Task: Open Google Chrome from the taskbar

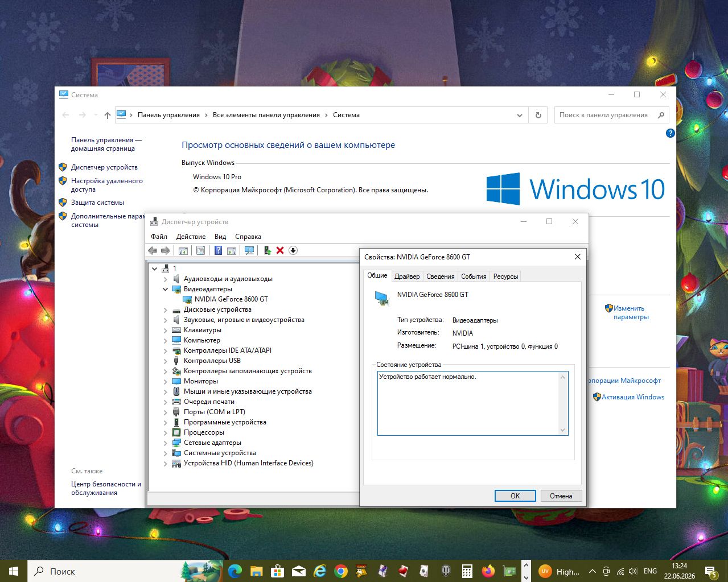Action: (341, 571)
